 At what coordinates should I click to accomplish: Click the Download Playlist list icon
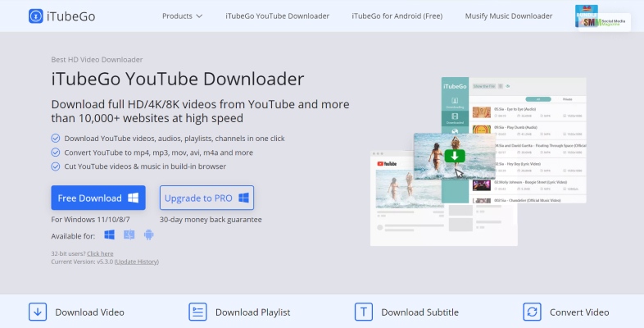tap(197, 312)
